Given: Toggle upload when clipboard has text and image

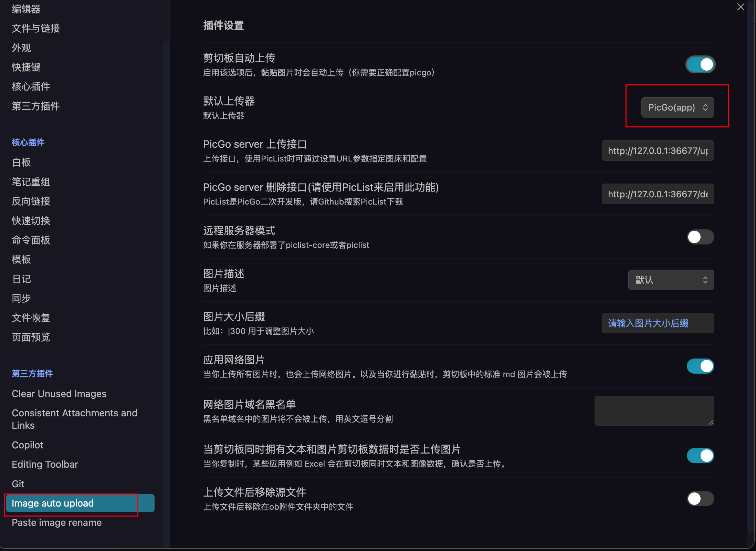Looking at the screenshot, I should [x=700, y=456].
